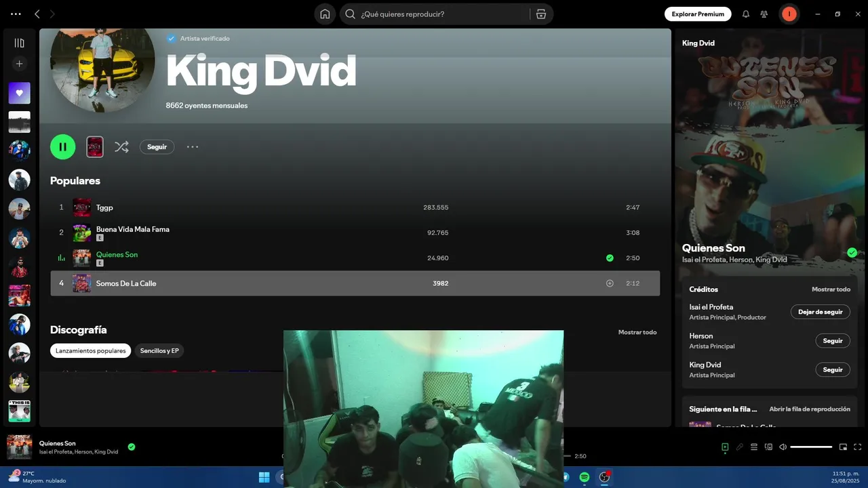Click the album cover next to pause button

coord(95,146)
